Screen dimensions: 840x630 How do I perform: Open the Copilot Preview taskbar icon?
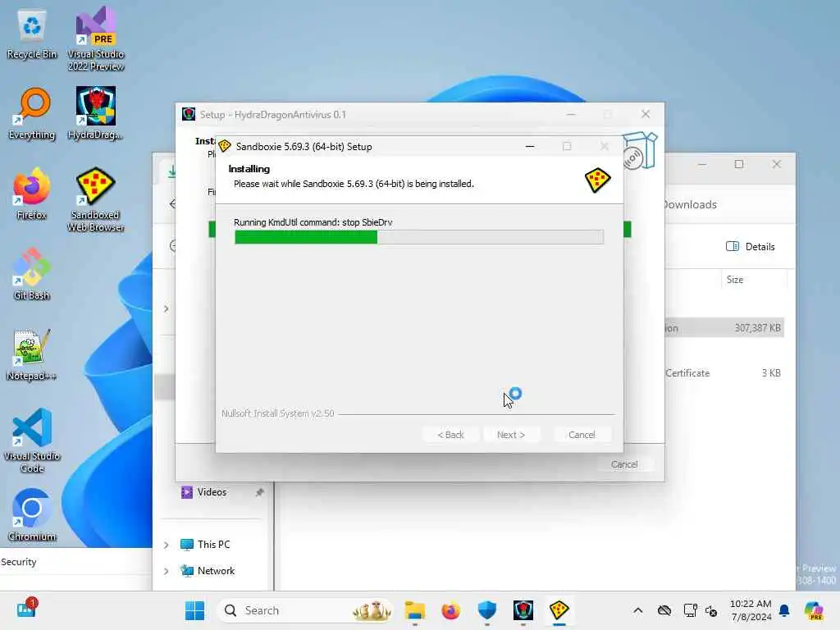[814, 610]
